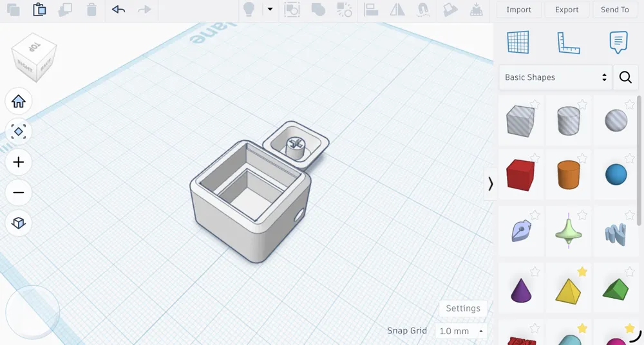
Task: Favorite the Scribble shape star
Action: pyautogui.click(x=535, y=215)
